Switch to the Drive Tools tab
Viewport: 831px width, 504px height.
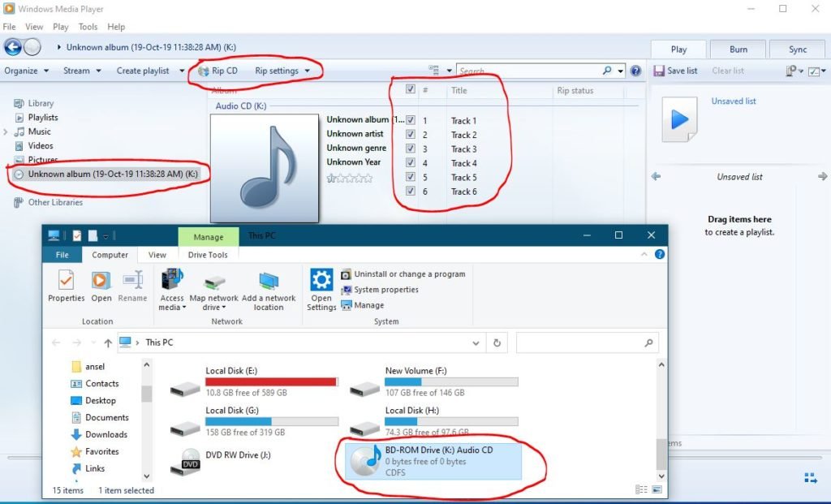[x=208, y=254]
